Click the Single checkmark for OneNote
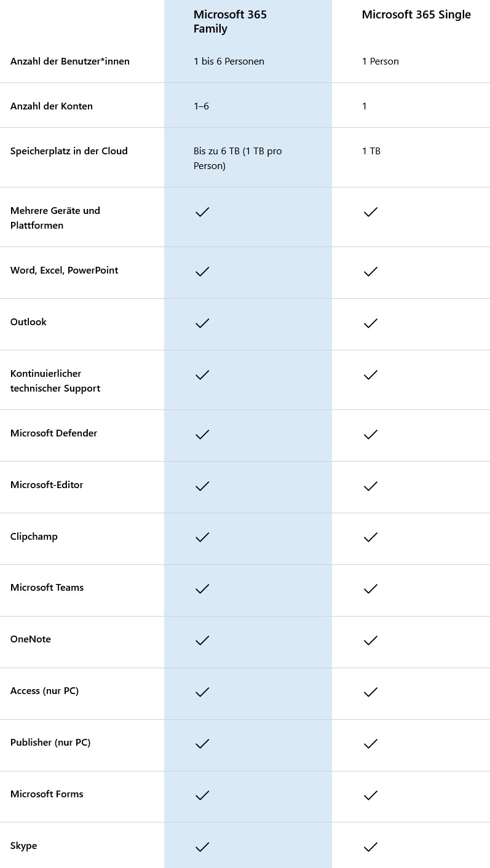The width and height of the screenshot is (490, 868). coord(370,640)
